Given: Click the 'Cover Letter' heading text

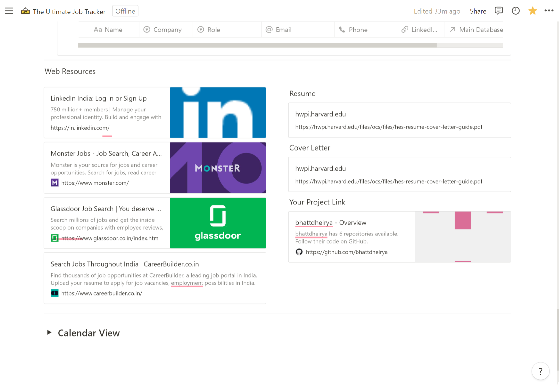Looking at the screenshot, I should (x=310, y=148).
